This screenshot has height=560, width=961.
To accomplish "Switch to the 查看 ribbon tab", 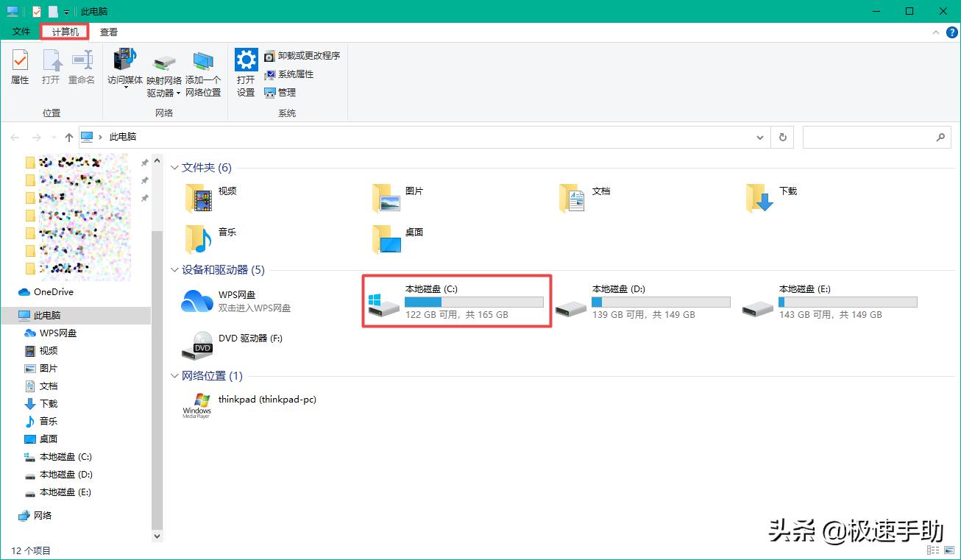I will (108, 32).
